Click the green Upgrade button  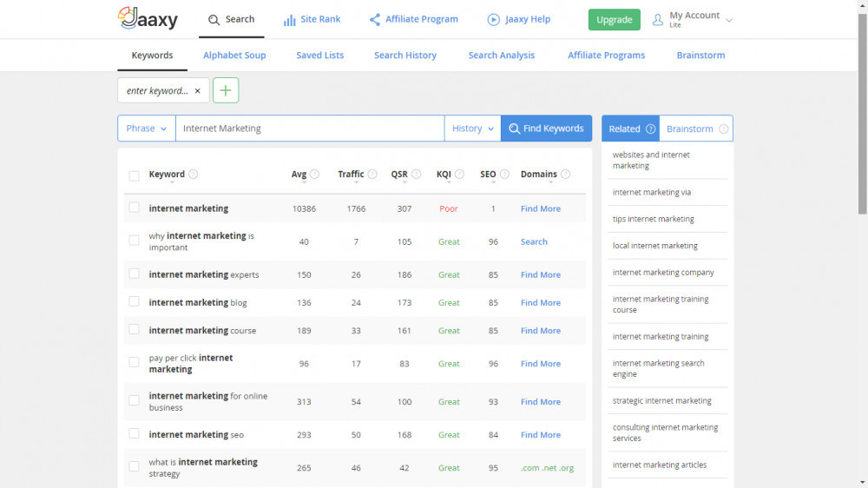pos(614,19)
